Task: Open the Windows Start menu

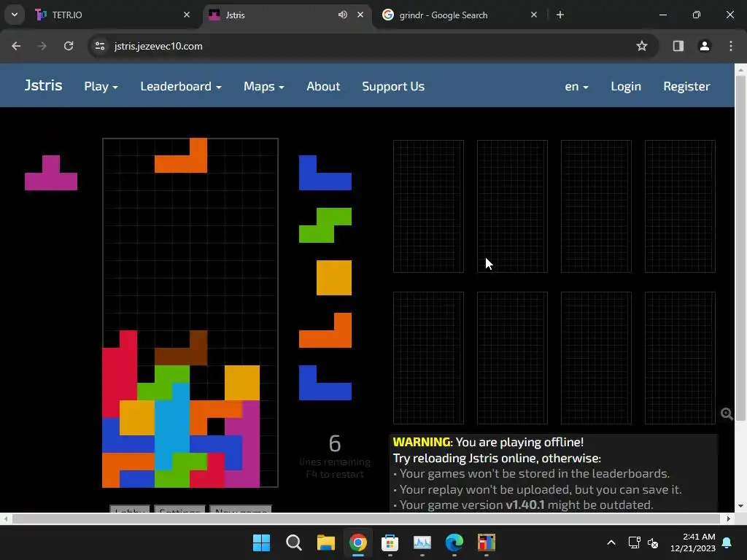Action: tap(261, 542)
